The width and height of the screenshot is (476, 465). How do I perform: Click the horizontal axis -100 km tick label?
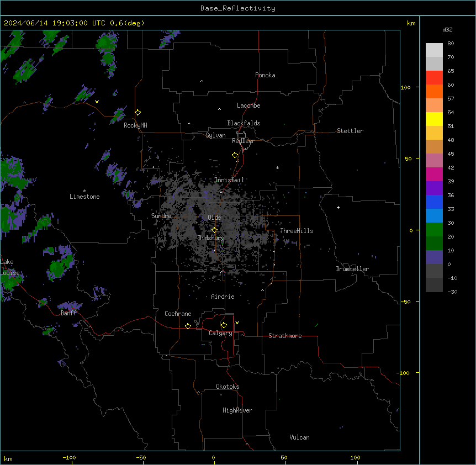click(69, 457)
